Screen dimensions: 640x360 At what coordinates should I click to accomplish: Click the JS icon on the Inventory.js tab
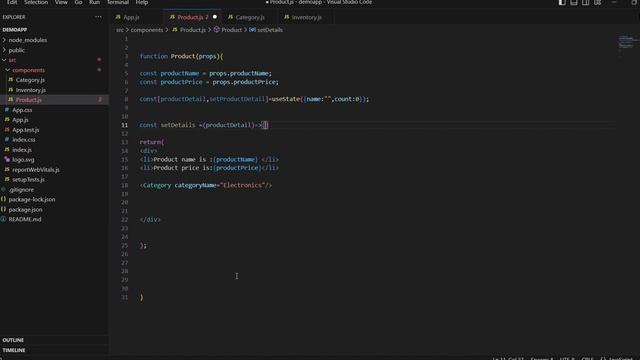[287, 17]
